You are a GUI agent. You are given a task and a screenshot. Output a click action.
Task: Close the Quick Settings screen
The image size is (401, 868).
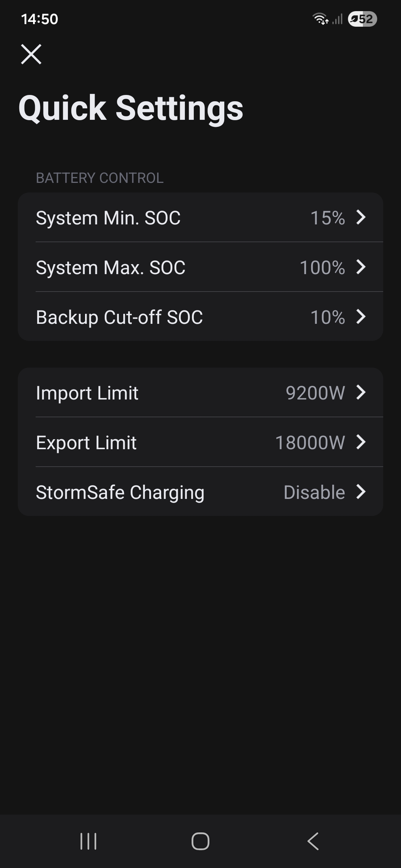31,54
